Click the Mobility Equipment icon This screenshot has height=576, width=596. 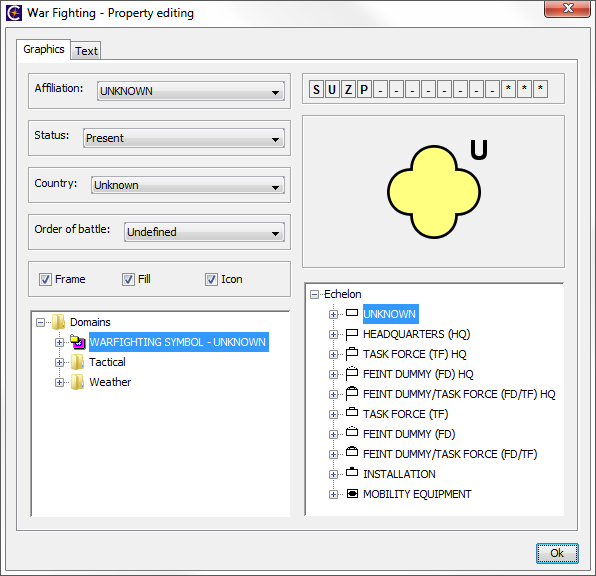(352, 493)
